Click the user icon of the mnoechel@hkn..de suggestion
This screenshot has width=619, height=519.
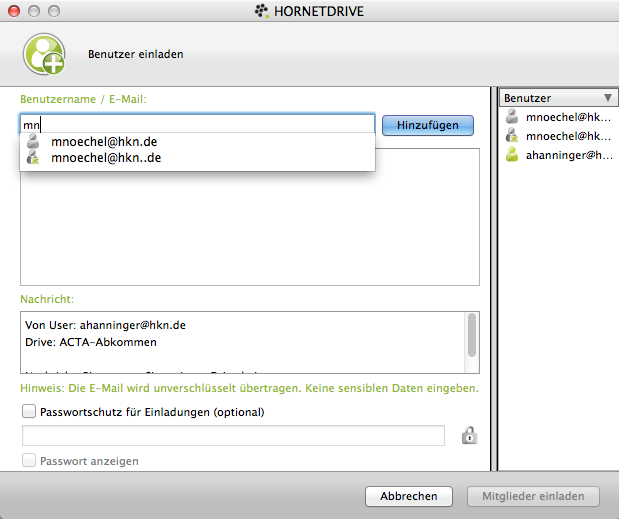[x=34, y=158]
